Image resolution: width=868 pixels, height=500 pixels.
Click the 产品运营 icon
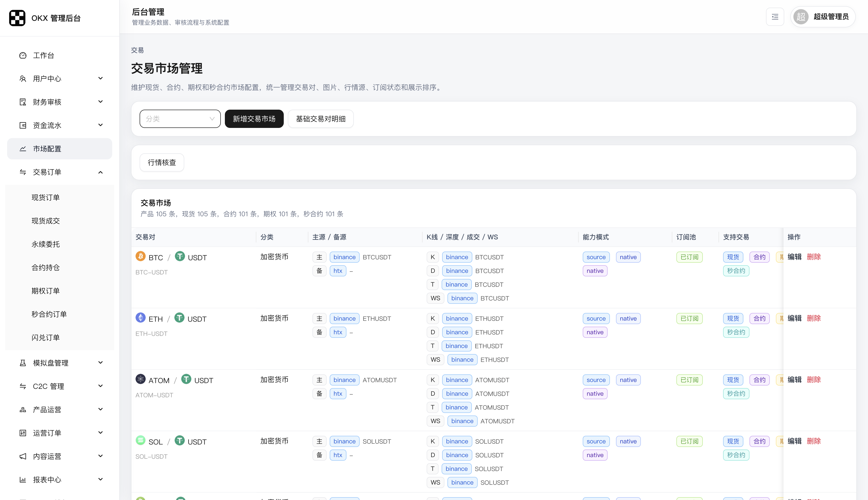coord(23,410)
